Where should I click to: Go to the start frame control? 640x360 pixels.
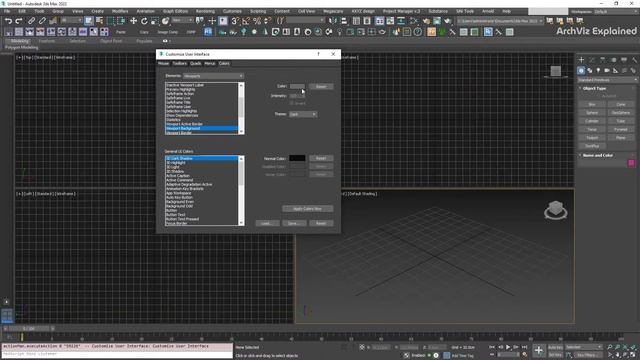pos(492,347)
